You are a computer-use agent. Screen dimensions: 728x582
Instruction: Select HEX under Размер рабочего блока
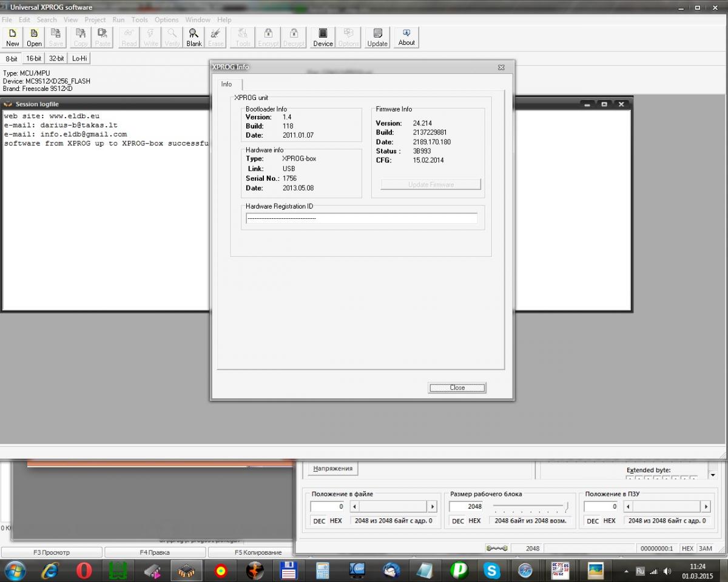(475, 521)
